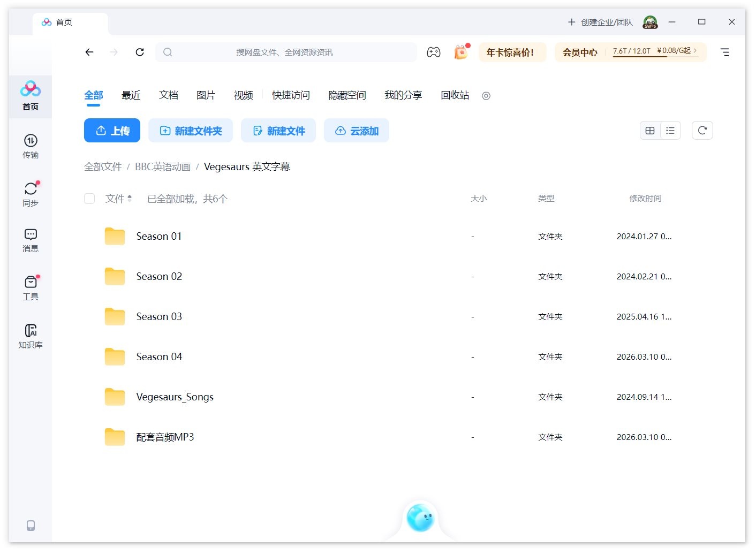Open the shopping bag promotion icon

(x=460, y=52)
